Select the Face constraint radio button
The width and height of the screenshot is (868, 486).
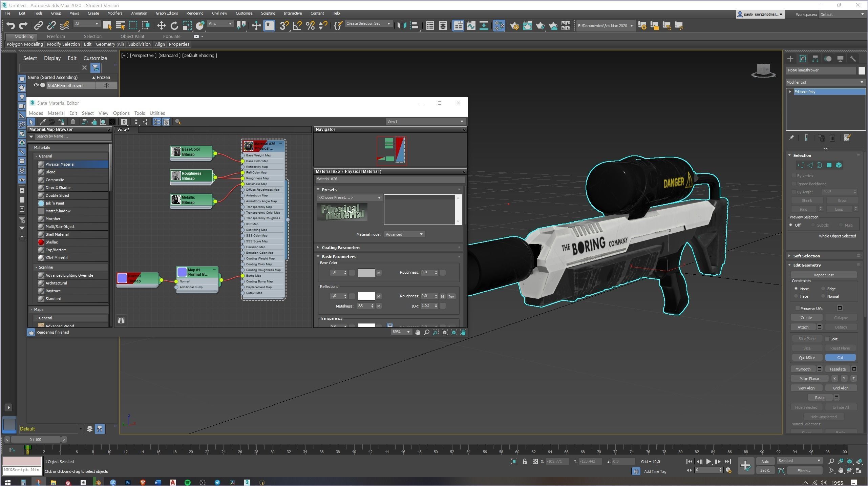pos(796,296)
